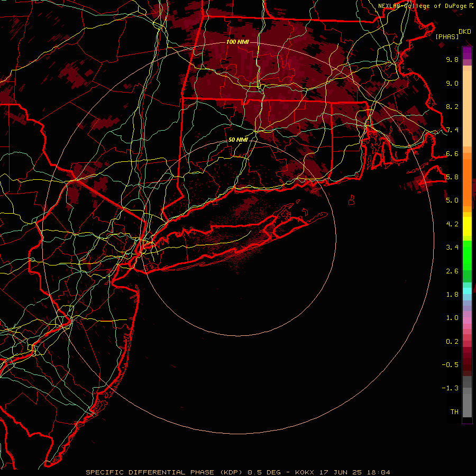Click the 4.2 value on the legend
This screenshot has height=476, width=476.
452,224
